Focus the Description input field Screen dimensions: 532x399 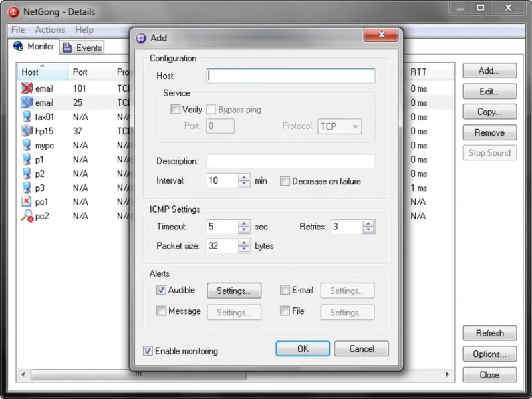point(291,161)
